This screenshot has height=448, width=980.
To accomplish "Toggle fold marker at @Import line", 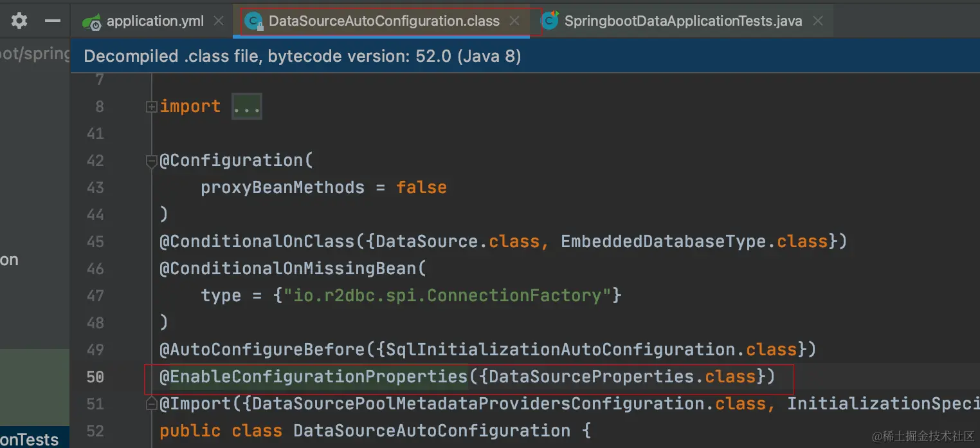I will 152,404.
